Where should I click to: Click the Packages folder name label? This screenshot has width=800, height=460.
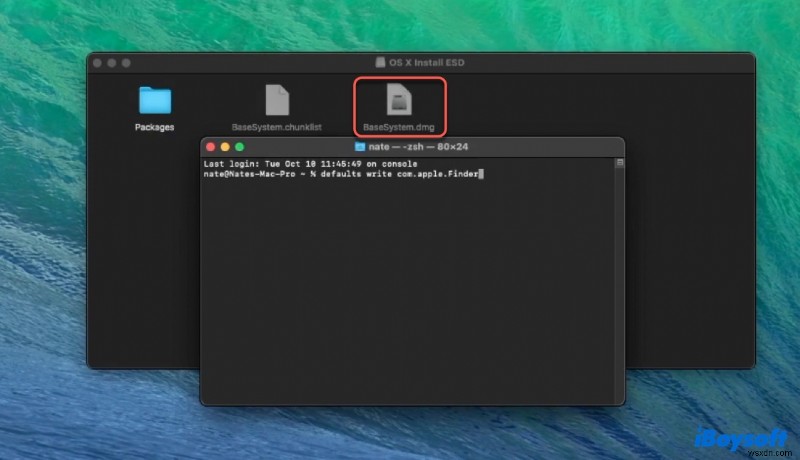point(155,127)
